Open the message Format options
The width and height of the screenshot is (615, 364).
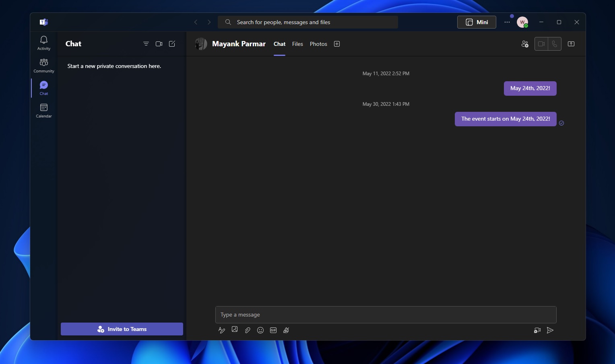(221, 330)
